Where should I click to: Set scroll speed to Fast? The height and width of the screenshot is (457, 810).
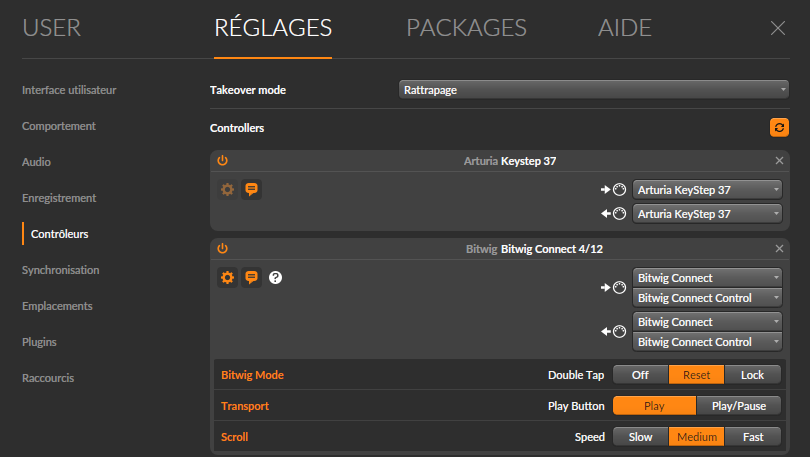pos(752,437)
